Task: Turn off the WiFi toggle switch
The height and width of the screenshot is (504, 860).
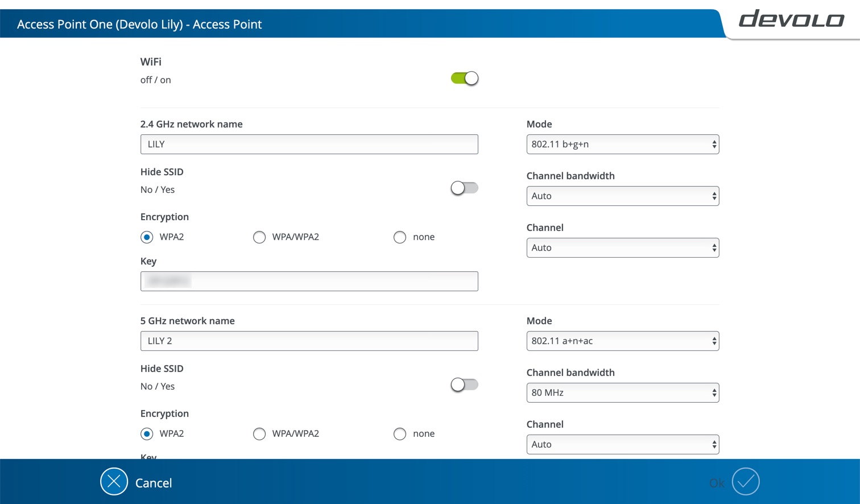Action: pos(465,79)
